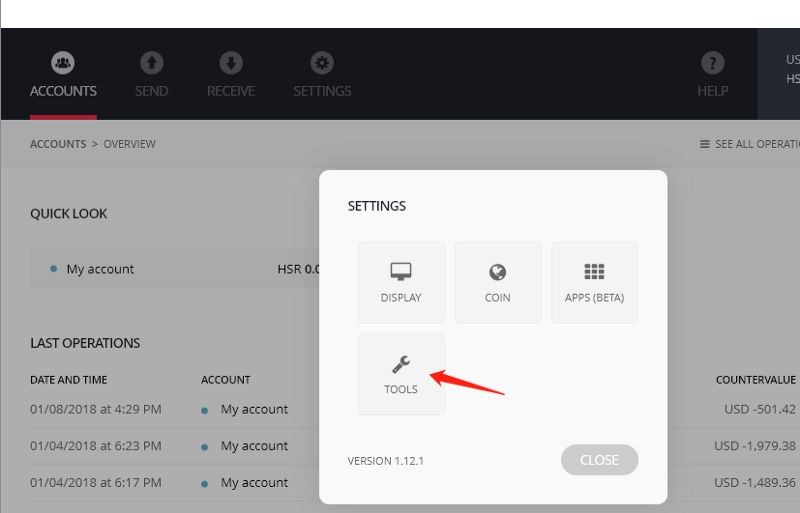Image resolution: width=800 pixels, height=513 pixels.
Task: Click the Account column header
Action: [226, 380]
